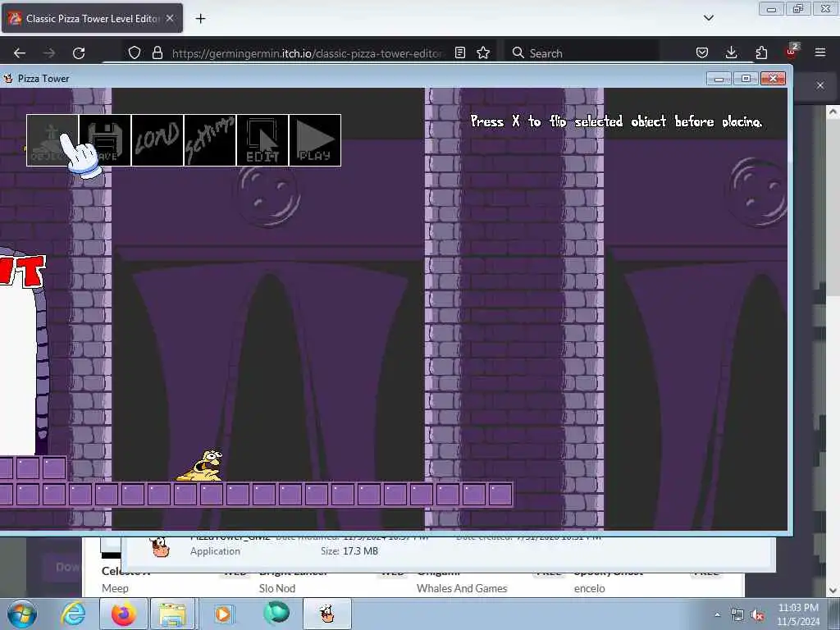Click the Pizza Tower window title icon
The height and width of the screenshot is (630, 840).
click(8, 79)
